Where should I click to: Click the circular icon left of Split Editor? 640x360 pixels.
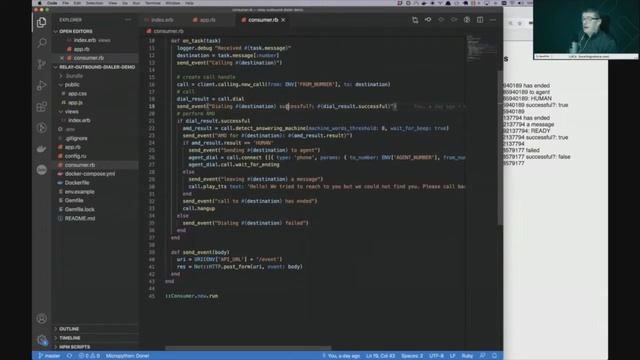tap(467, 20)
